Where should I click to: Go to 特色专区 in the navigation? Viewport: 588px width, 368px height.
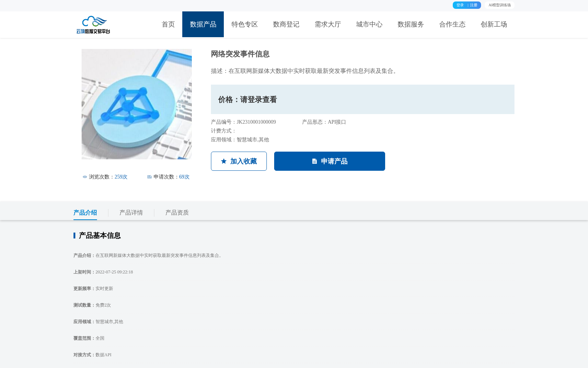coord(244,24)
